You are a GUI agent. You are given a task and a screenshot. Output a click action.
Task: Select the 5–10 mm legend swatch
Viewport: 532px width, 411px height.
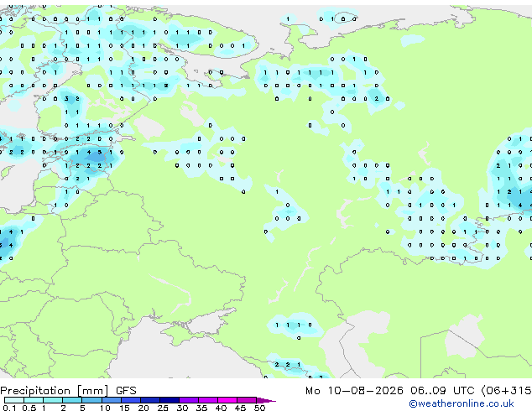tap(91, 400)
